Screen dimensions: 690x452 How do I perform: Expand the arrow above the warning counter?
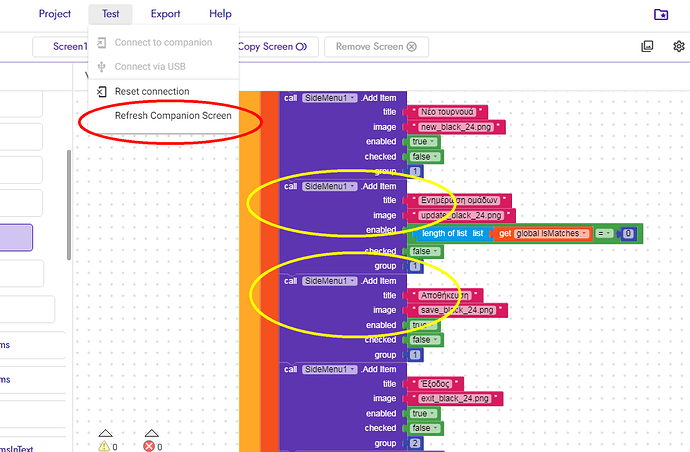click(x=106, y=433)
